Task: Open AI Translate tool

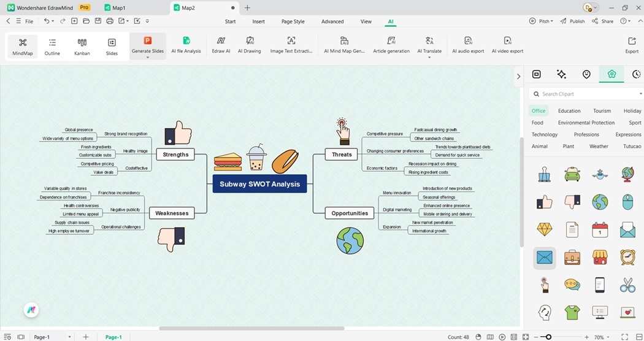Action: 429,44
